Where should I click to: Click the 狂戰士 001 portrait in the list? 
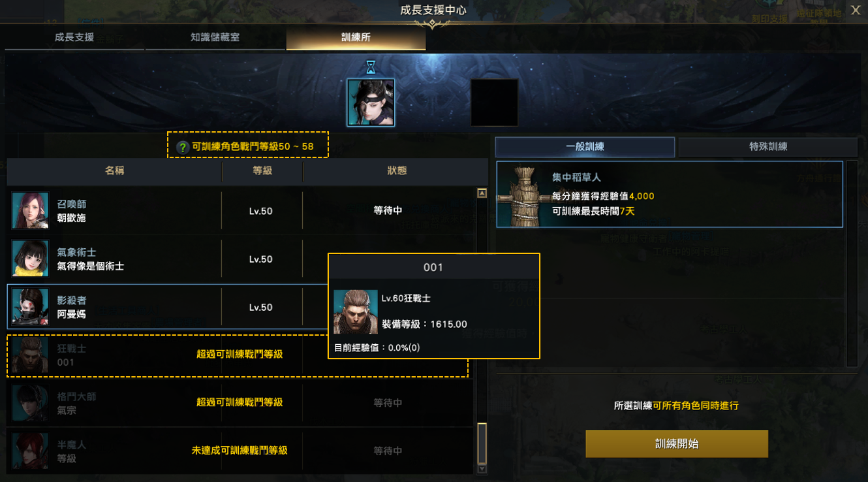(30, 355)
